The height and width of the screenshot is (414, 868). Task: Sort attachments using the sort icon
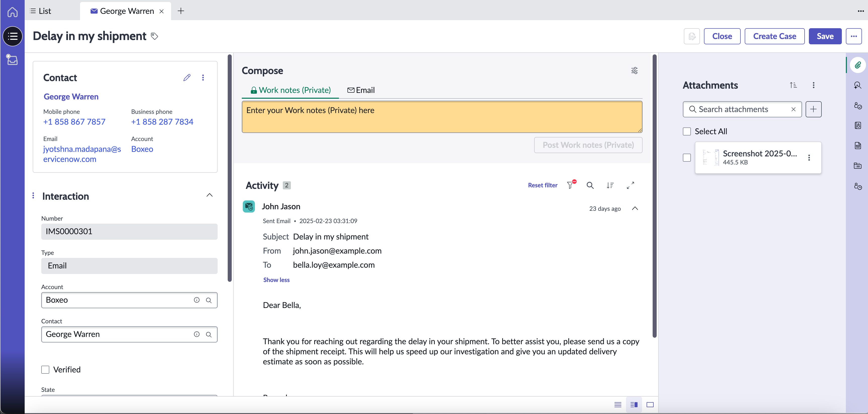793,85
